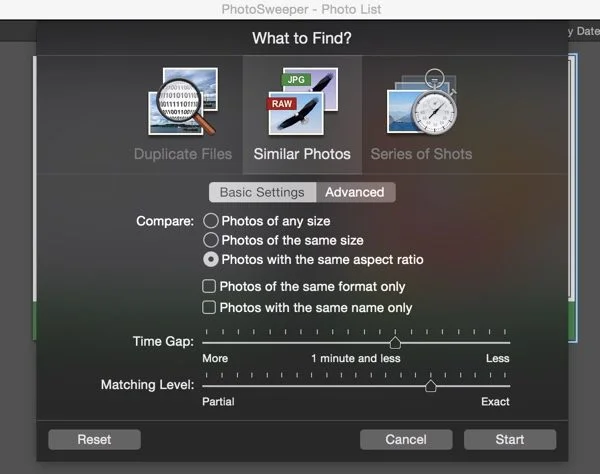600x474 pixels.
Task: Click the 'Partial' end label of Matching Level
Action: pos(218,402)
